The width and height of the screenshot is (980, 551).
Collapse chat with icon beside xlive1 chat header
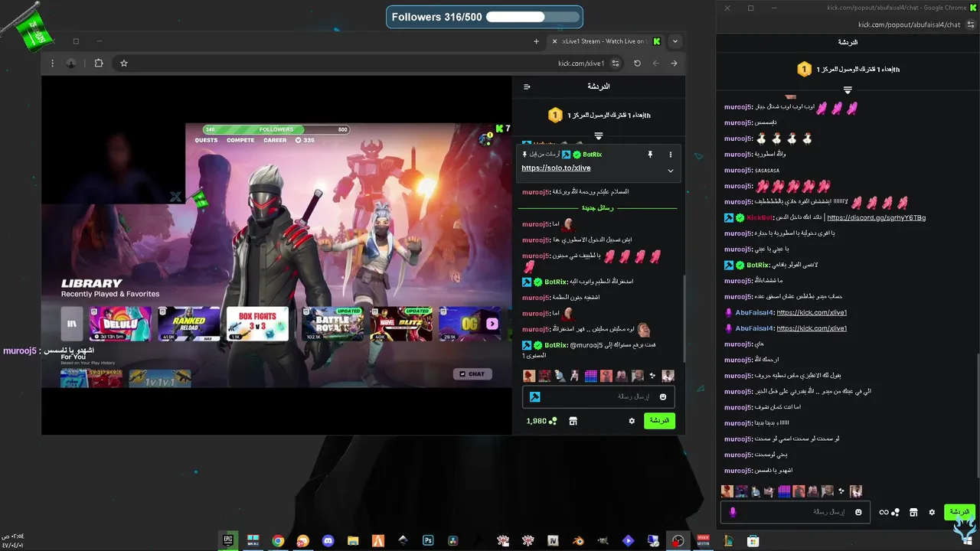pos(527,86)
